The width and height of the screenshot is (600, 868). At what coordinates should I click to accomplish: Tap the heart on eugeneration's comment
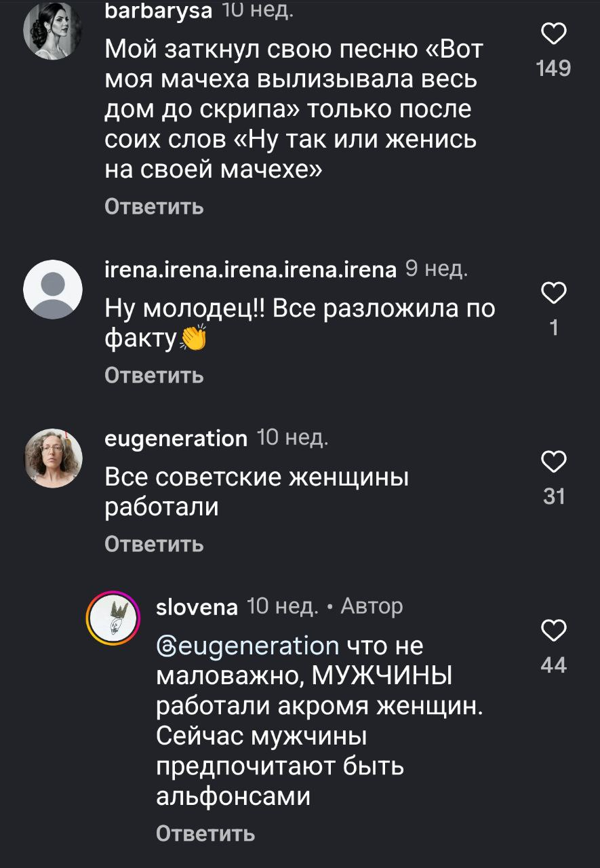[x=553, y=462]
